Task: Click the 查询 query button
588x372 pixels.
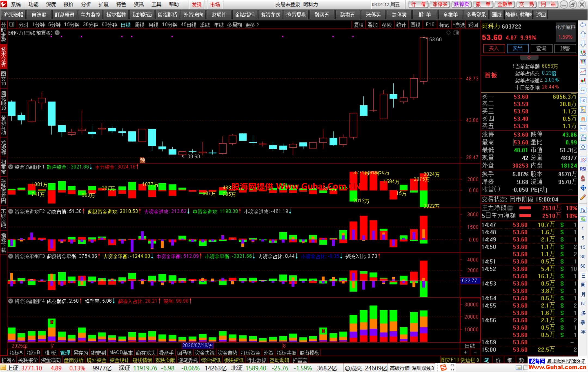Action: 541,48
